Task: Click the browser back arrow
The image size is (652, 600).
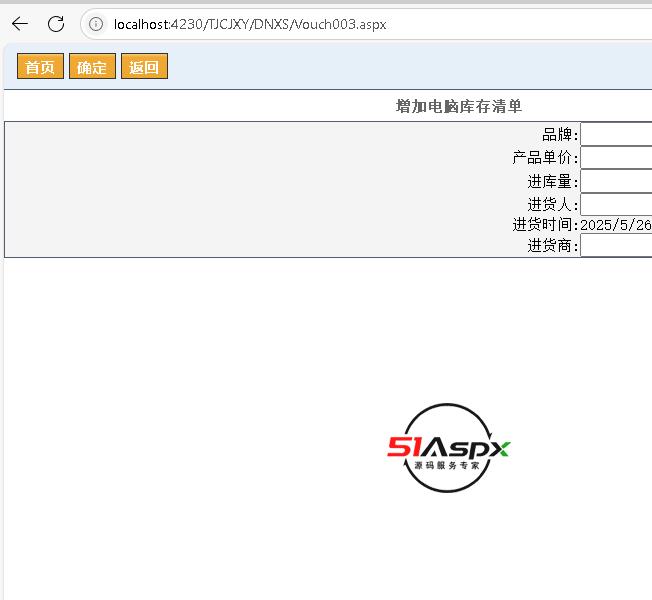Action: (20, 24)
